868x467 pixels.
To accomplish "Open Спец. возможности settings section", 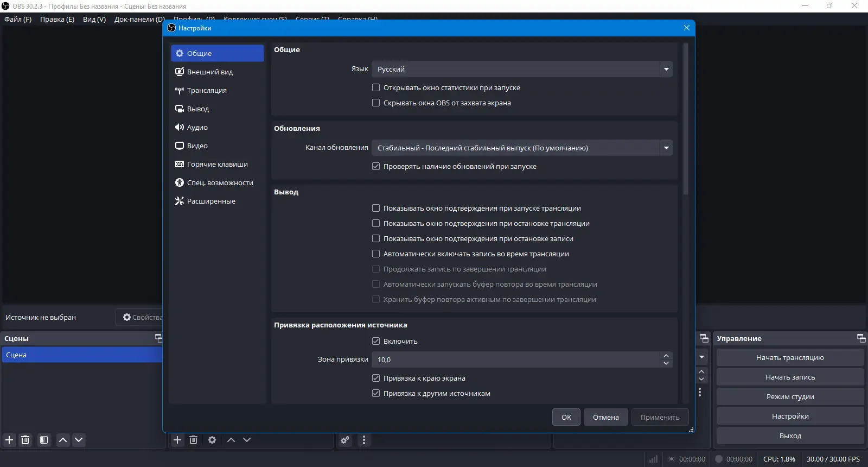I will tap(217, 182).
